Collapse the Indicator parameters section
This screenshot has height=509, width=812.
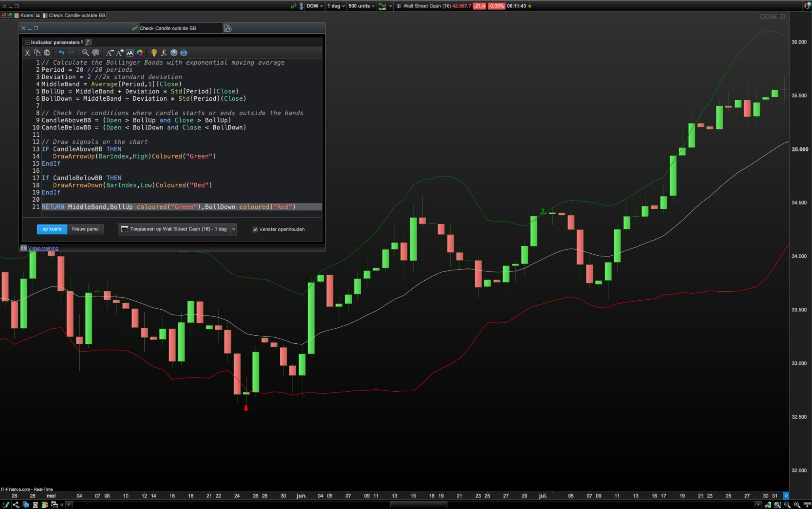click(x=27, y=42)
